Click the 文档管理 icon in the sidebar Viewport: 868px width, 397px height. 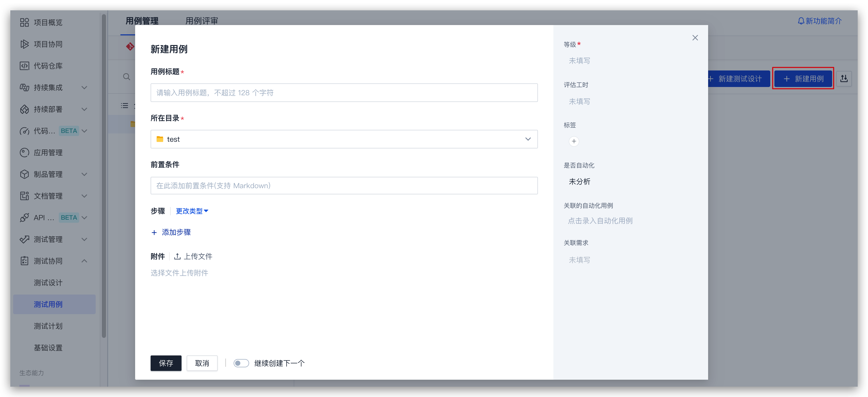24,196
